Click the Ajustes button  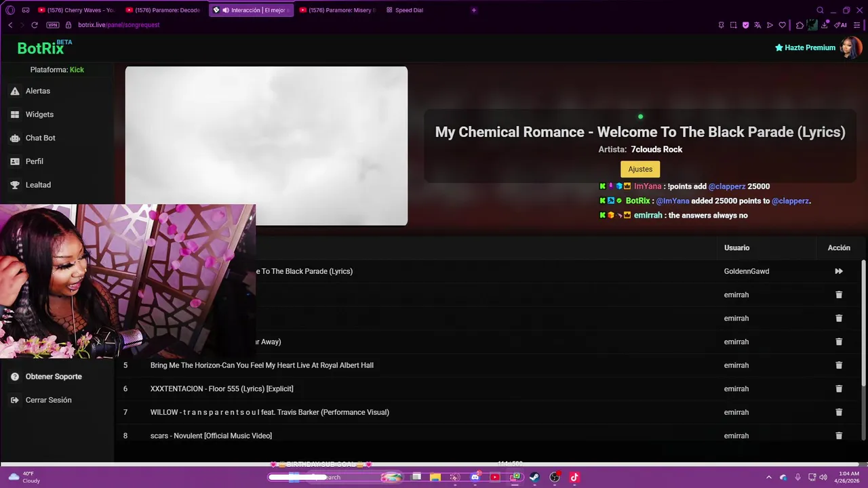click(640, 169)
